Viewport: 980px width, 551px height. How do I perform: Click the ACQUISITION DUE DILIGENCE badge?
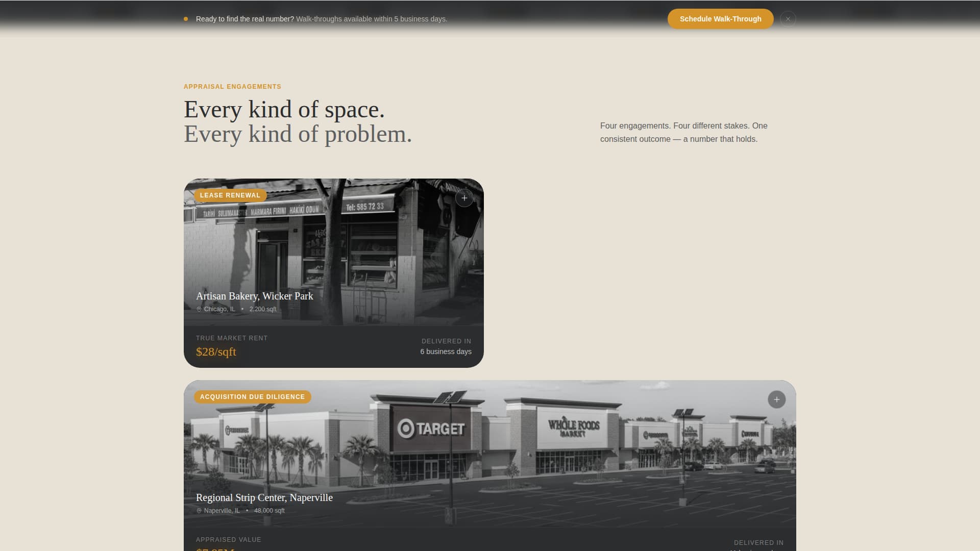252,396
